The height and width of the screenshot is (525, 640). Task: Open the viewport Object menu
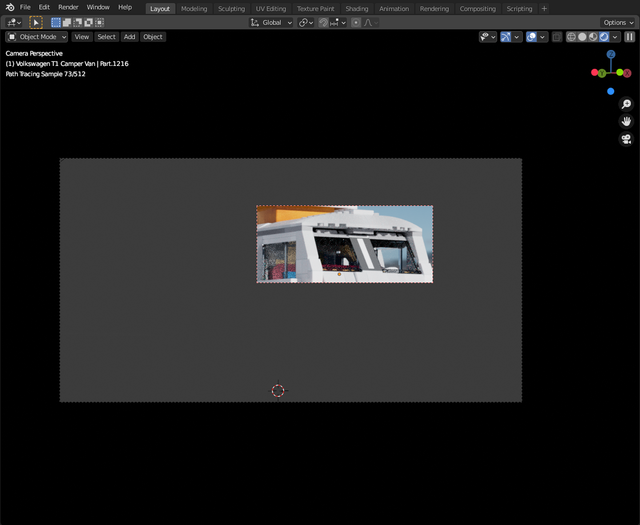click(153, 37)
